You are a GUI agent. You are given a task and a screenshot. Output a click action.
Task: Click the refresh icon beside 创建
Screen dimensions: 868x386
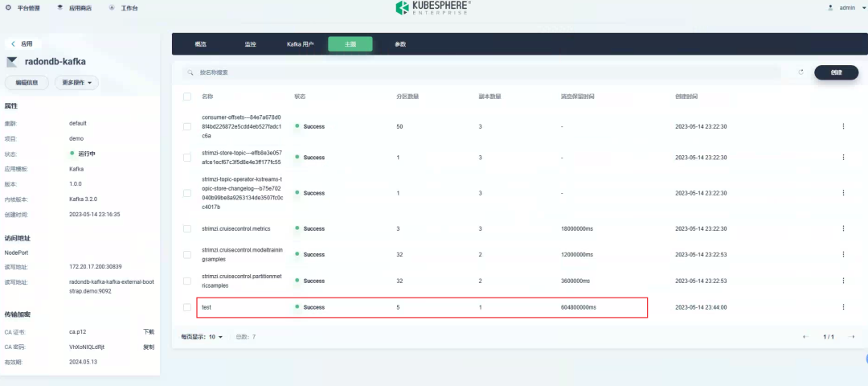[801, 72]
